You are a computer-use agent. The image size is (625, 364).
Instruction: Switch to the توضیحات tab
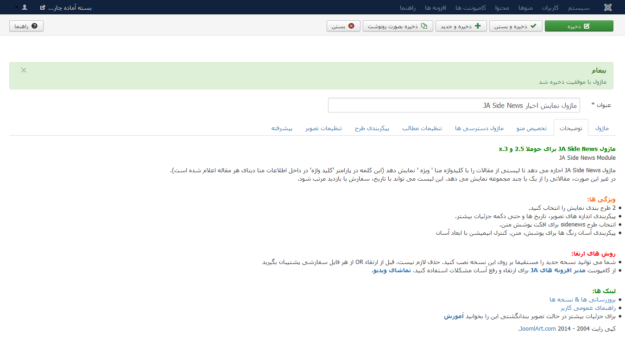(x=571, y=128)
